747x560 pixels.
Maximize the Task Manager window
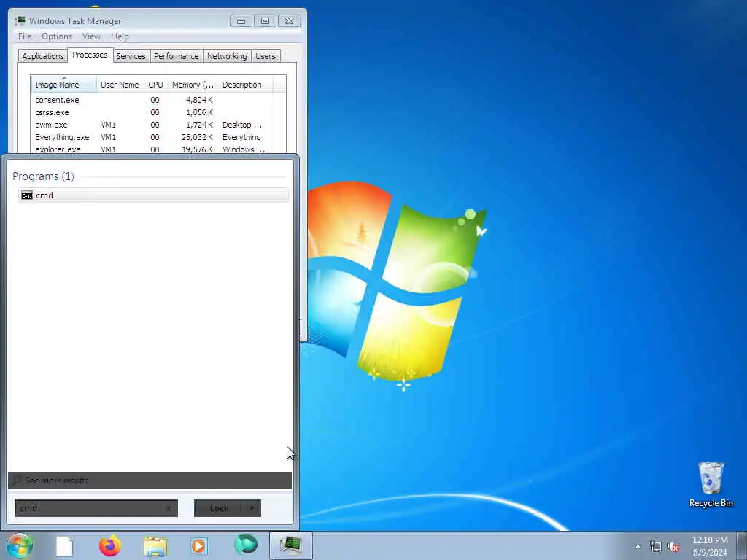click(x=266, y=21)
